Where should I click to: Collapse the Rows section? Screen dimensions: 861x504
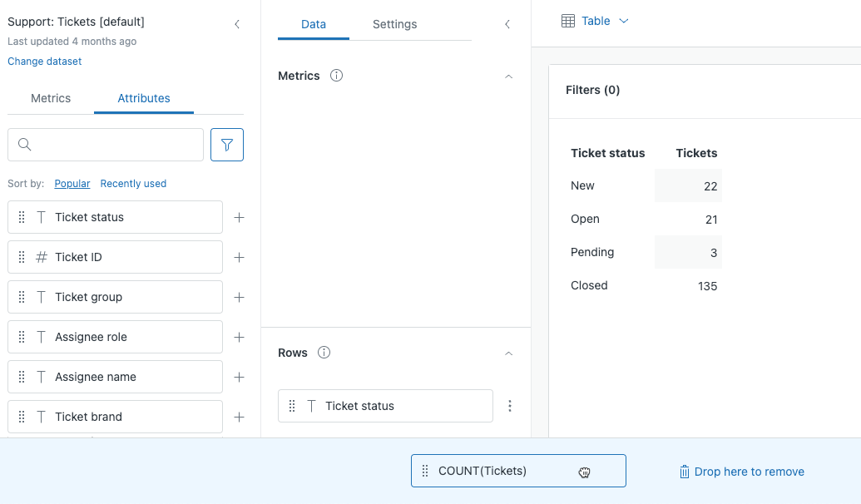[x=509, y=353]
